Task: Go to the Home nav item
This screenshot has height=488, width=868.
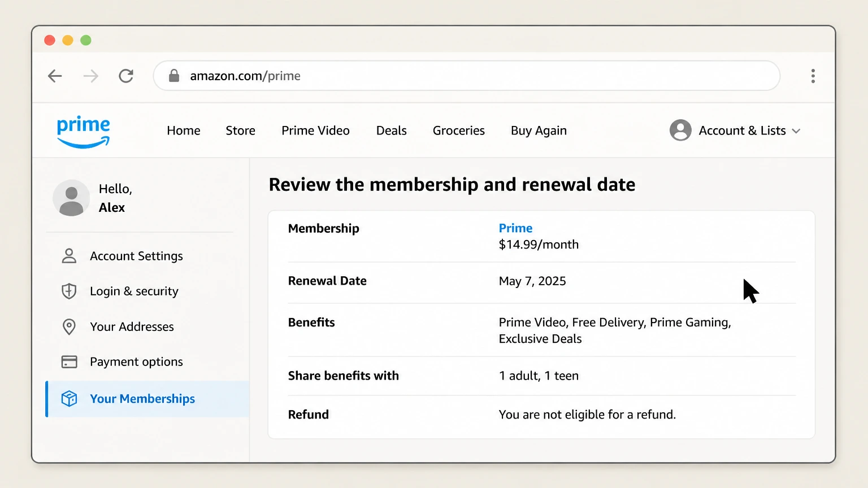Action: [x=184, y=130]
